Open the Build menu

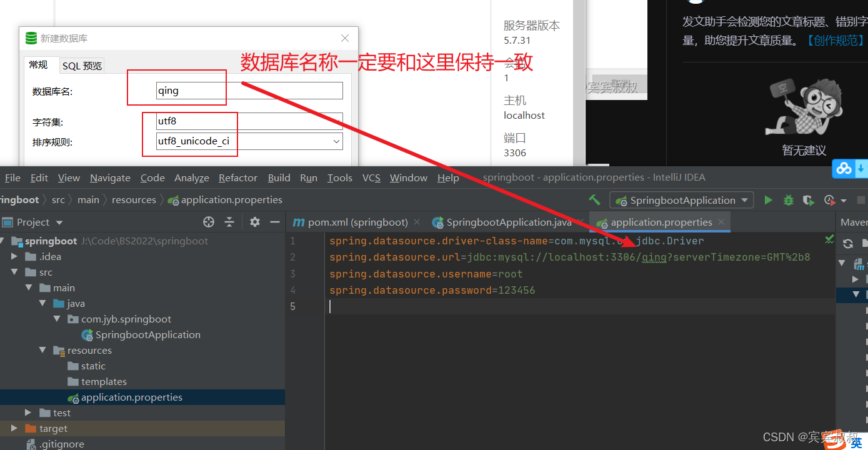(279, 177)
